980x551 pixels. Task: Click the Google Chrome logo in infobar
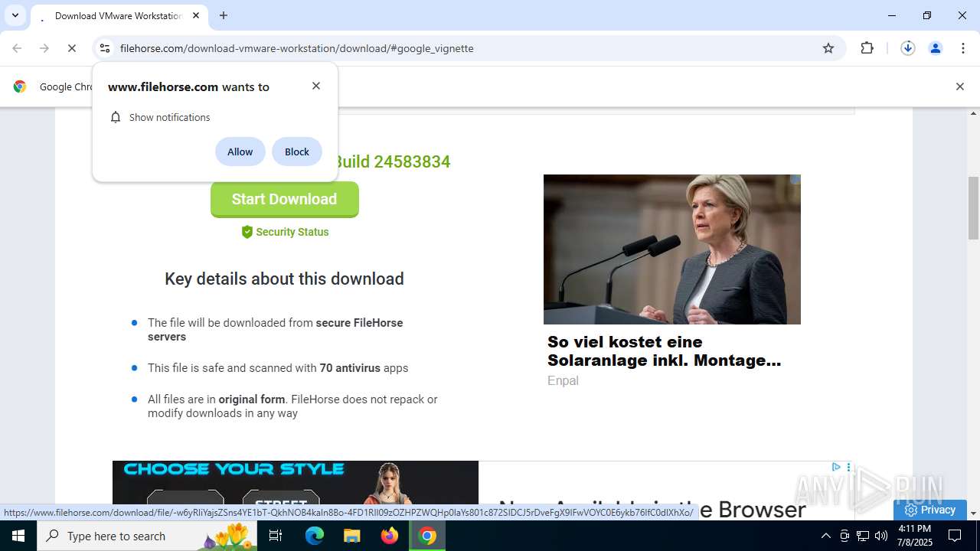pyautogui.click(x=20, y=86)
